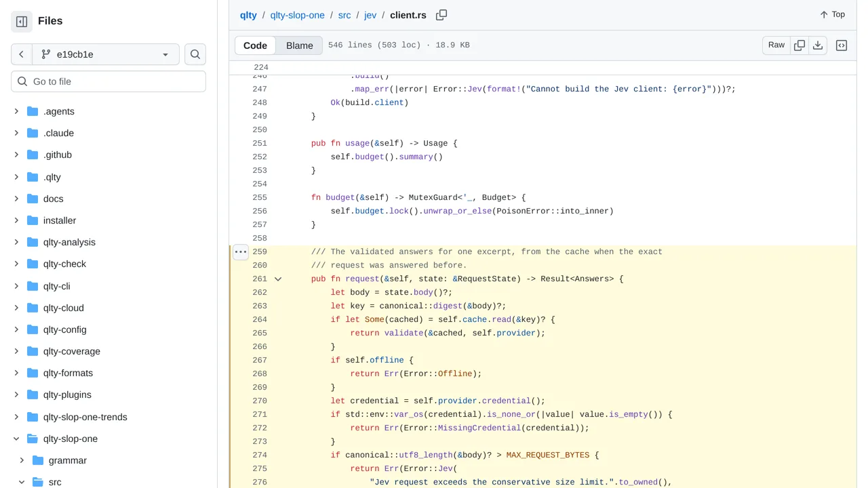
Task: Open the qlty-coverage folder
Action: pos(72,351)
